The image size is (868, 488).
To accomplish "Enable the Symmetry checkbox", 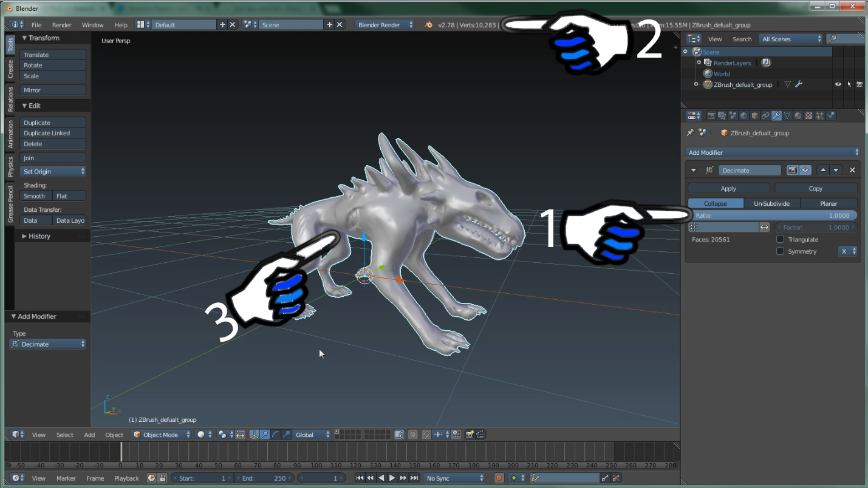I will click(781, 251).
